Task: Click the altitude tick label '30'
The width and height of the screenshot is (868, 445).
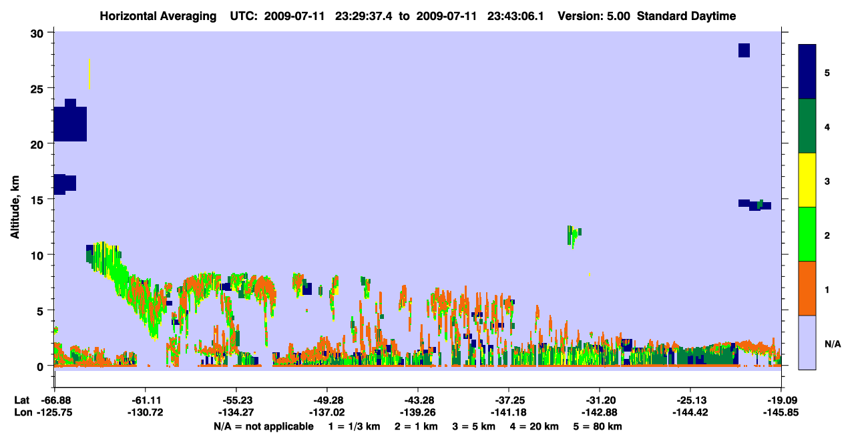Action: [39, 33]
